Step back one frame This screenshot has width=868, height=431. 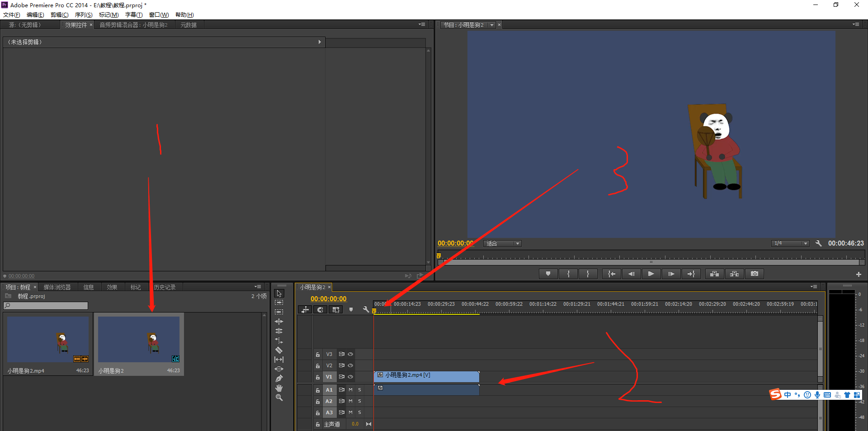631,274
